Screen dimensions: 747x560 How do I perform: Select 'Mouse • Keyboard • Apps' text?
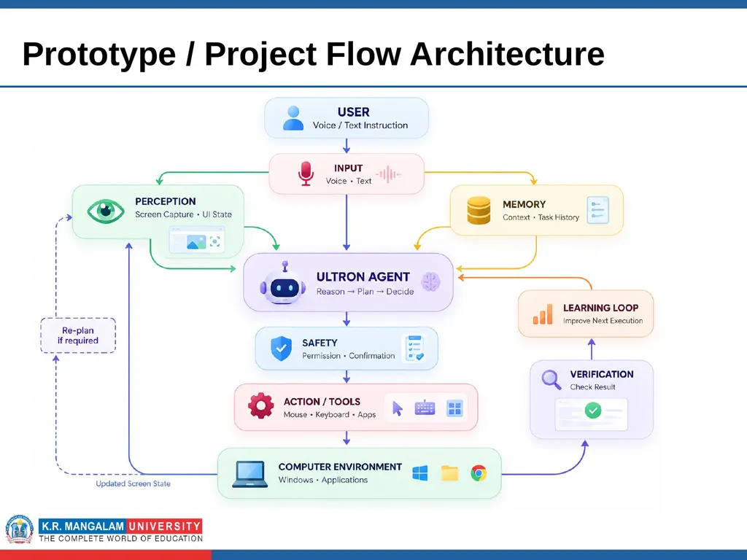coord(330,415)
